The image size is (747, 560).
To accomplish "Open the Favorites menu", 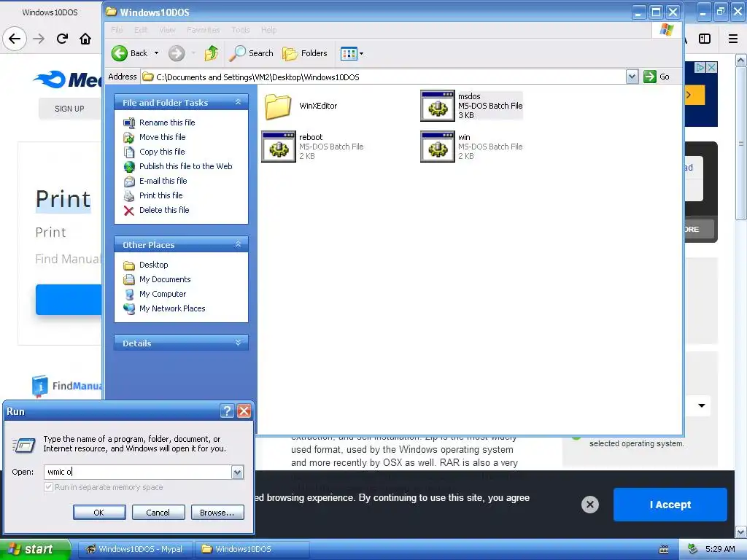I will tap(204, 30).
